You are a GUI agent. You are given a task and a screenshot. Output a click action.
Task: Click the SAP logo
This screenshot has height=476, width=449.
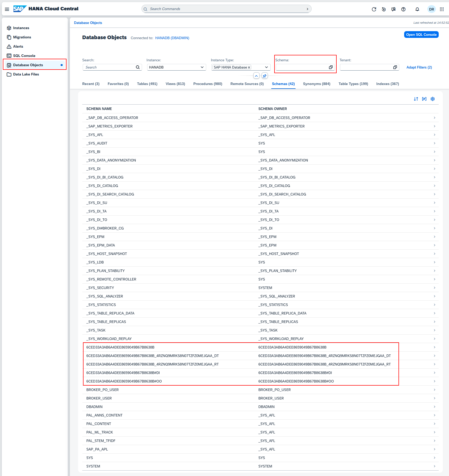(20, 9)
